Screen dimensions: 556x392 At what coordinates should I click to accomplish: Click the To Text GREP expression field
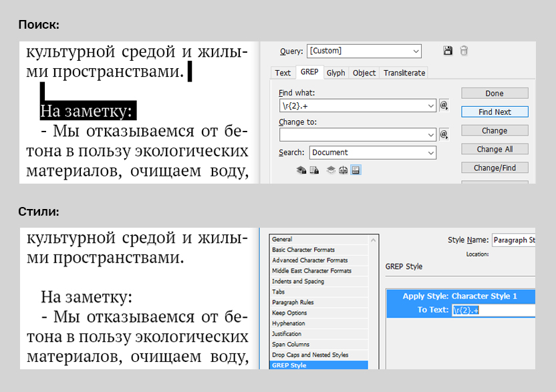(x=493, y=311)
